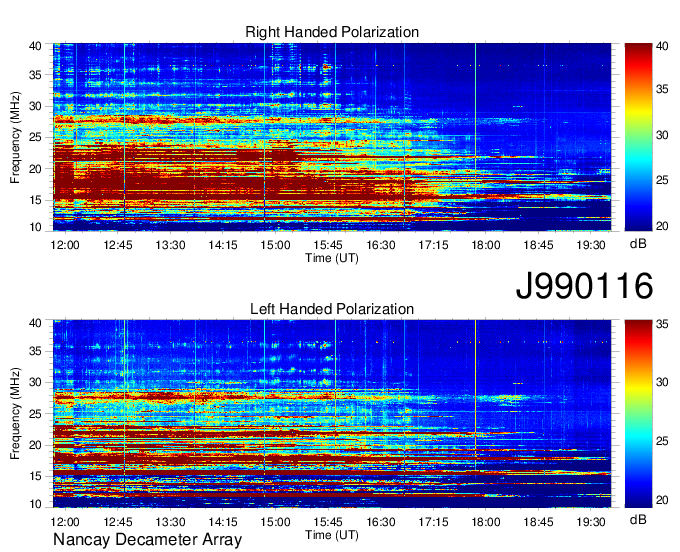The height and width of the screenshot is (552, 680).
Task: Click the 18:00 tick on Left Handed time axis
Action: (x=486, y=522)
